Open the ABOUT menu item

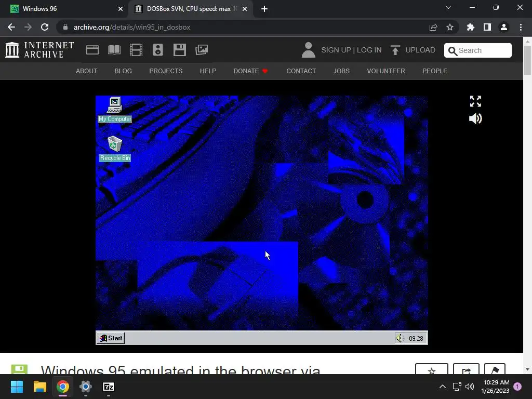[87, 71]
